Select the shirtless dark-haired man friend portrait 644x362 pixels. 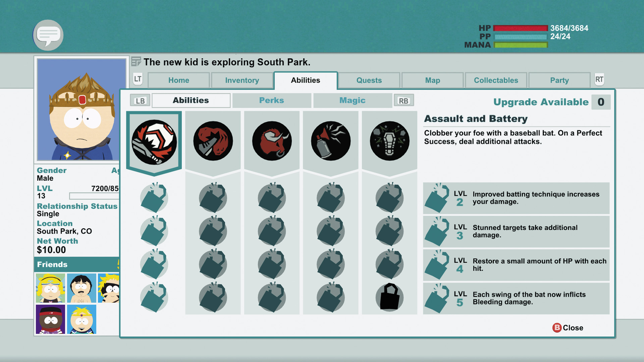[x=82, y=288]
